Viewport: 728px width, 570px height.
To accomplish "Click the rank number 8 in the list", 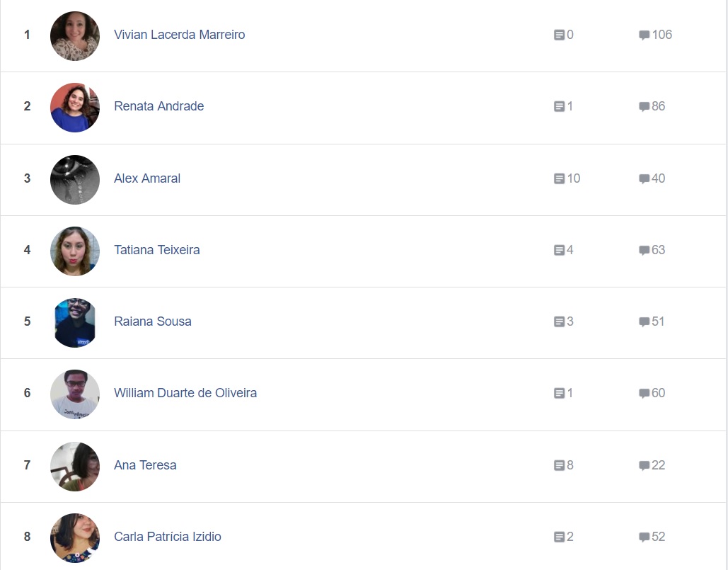I will [x=28, y=537].
